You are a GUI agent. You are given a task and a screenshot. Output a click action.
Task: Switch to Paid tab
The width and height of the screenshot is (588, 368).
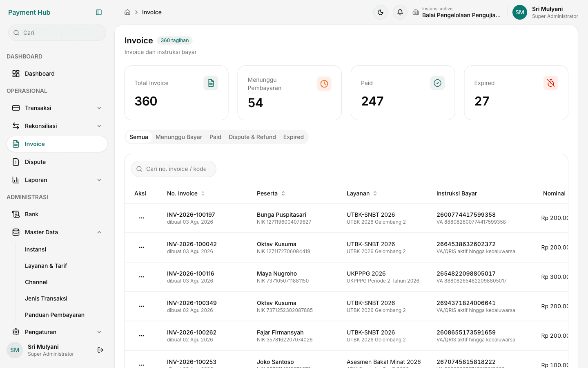pos(215,137)
